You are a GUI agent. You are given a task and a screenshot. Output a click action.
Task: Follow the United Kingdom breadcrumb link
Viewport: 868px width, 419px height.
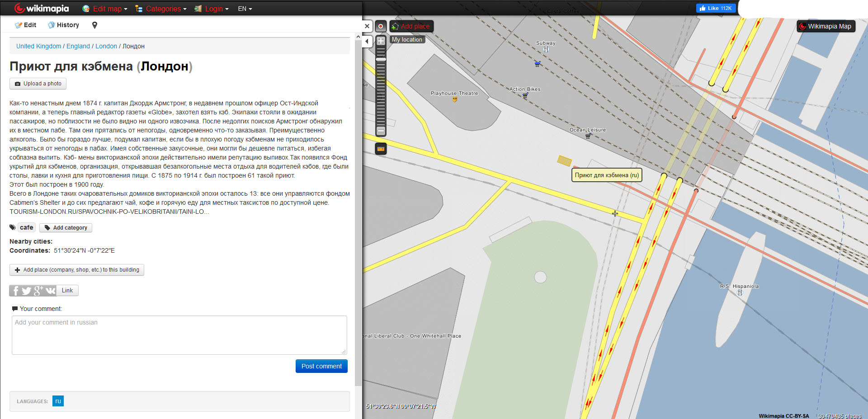38,46
